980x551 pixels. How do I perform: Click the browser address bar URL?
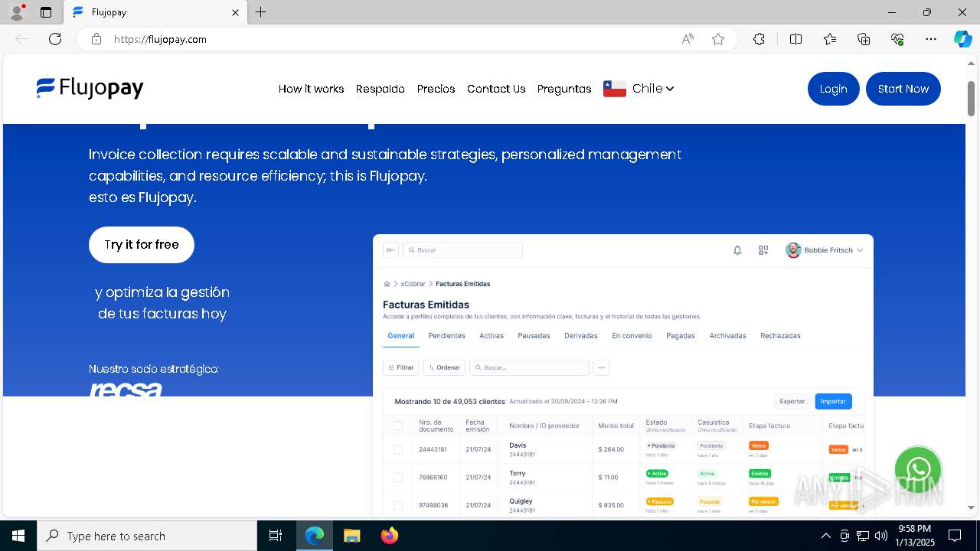[161, 39]
